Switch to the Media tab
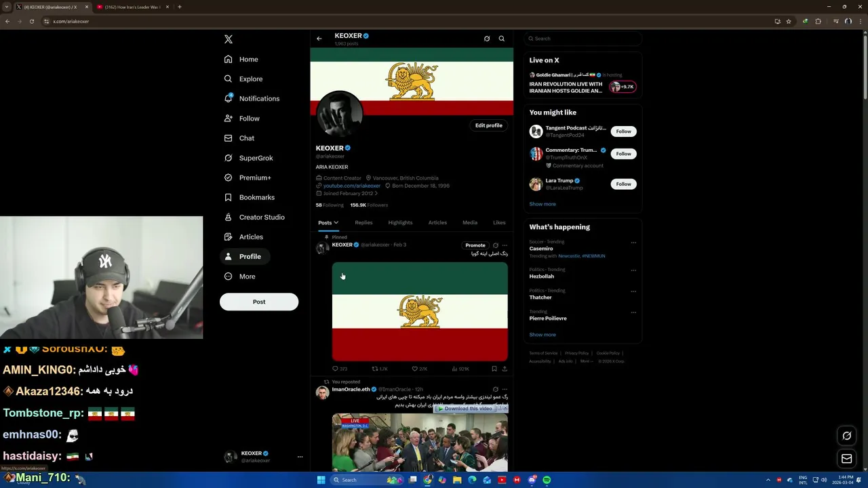 (470, 222)
